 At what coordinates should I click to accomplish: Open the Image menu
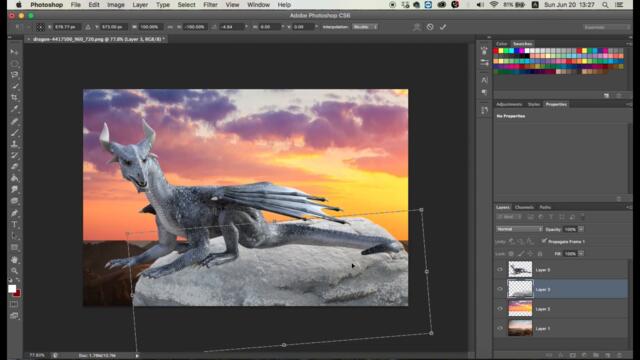(116, 5)
